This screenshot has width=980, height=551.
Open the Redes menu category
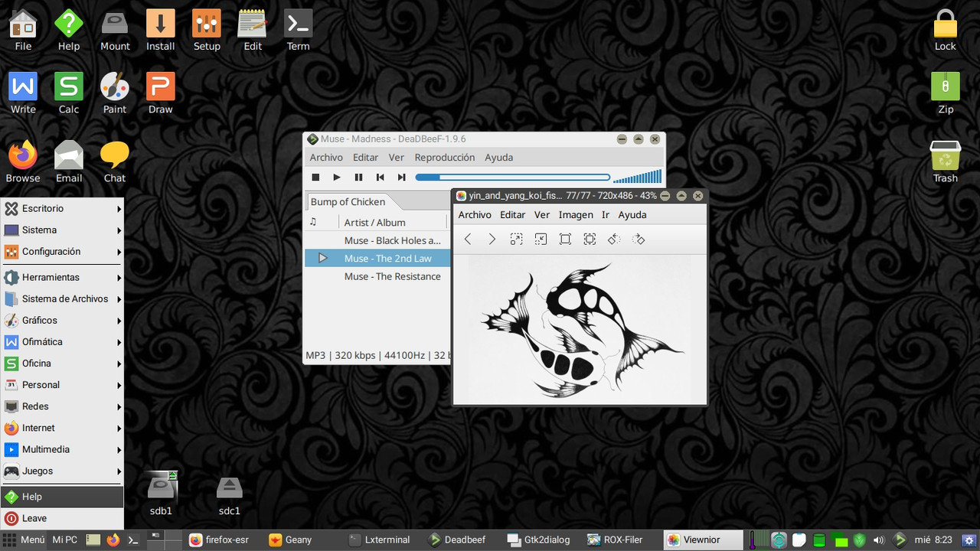62,406
